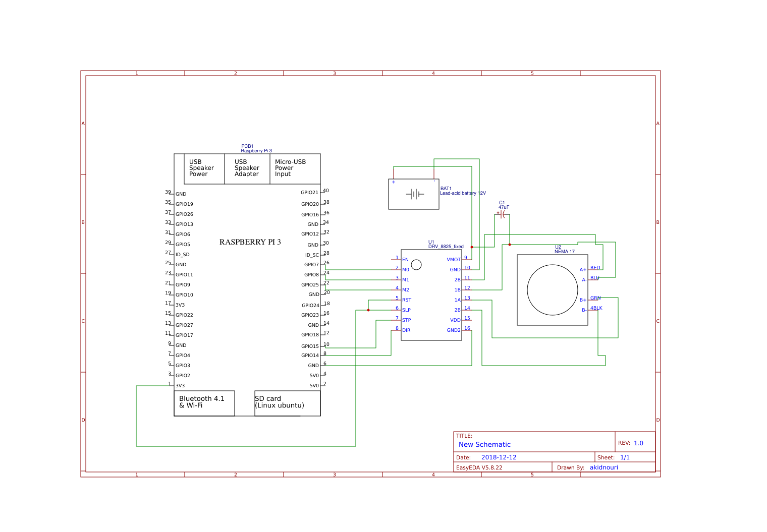The image size is (767, 532).
Task: Click the 47uF capacitor symbol C1
Action: pyautogui.click(x=502, y=214)
